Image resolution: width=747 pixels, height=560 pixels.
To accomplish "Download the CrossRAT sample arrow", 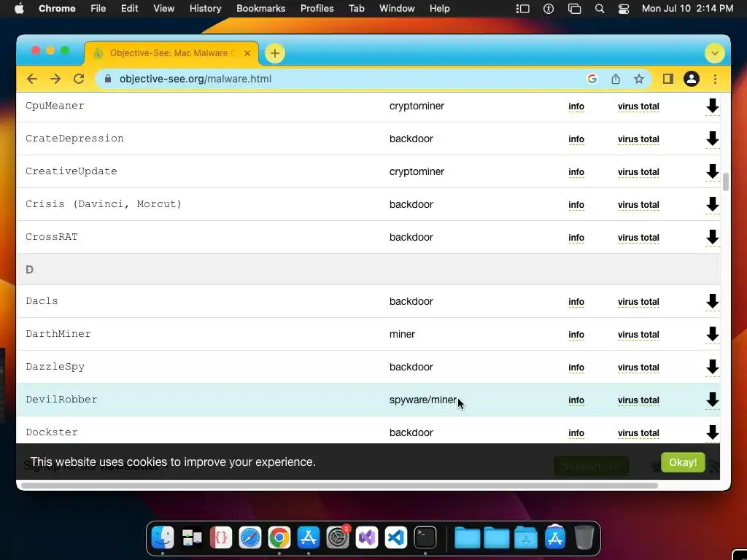I will tap(712, 237).
